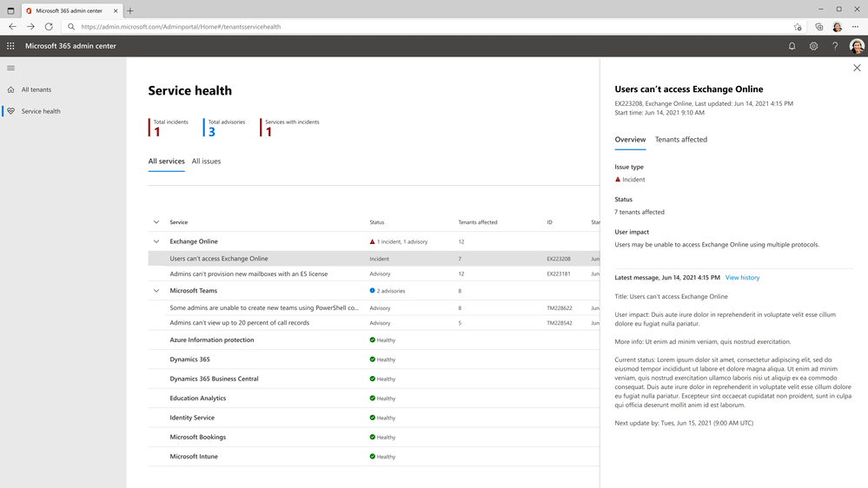Select the Identity Service row
Viewport: 868px width, 488px height.
coord(374,418)
